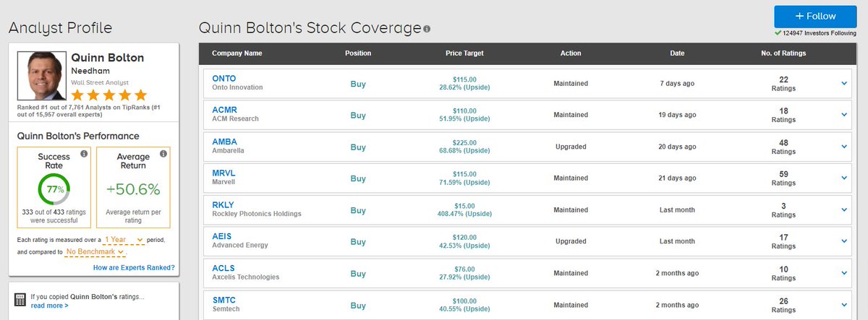Click the $120.00 price target for AEIS
The width and height of the screenshot is (868, 320).
pos(464,237)
